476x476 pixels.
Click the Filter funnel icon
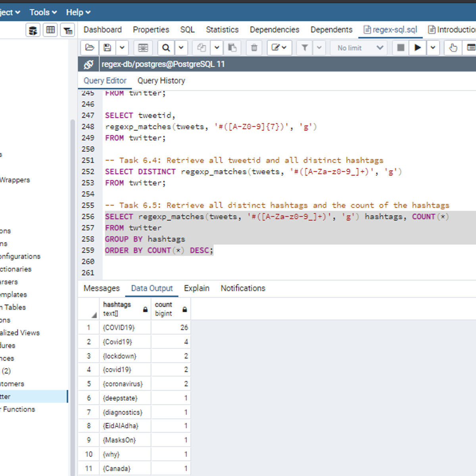305,48
